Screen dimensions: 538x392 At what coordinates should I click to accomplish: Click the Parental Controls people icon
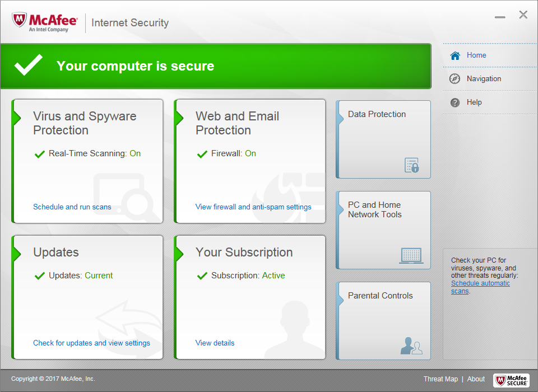(x=411, y=346)
